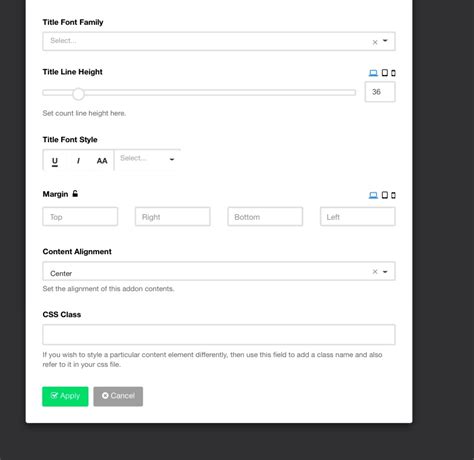Clear the Content Alignment Center value
The image size is (474, 460).
pyautogui.click(x=375, y=272)
